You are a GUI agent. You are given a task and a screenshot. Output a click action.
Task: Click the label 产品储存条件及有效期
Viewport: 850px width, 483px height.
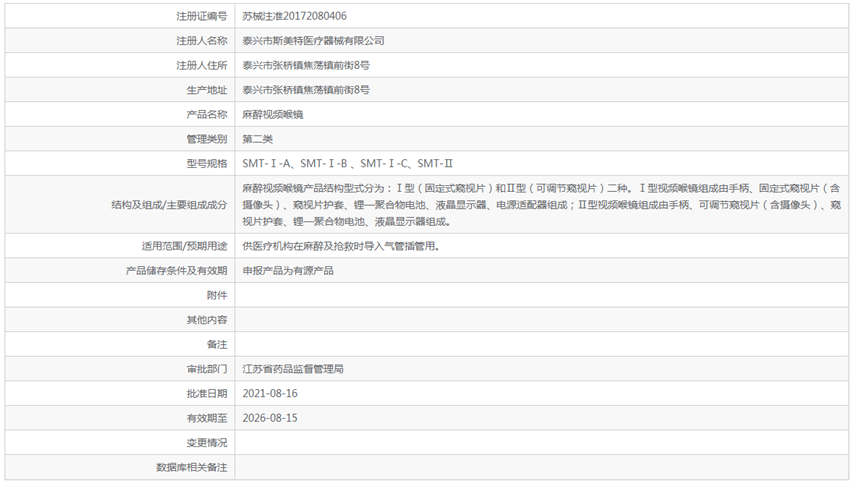(177, 271)
